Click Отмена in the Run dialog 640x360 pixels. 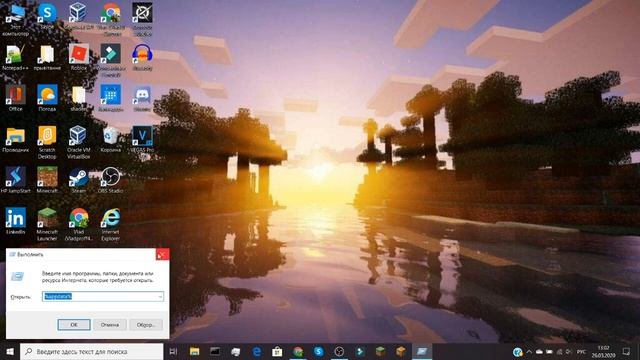[x=110, y=324]
